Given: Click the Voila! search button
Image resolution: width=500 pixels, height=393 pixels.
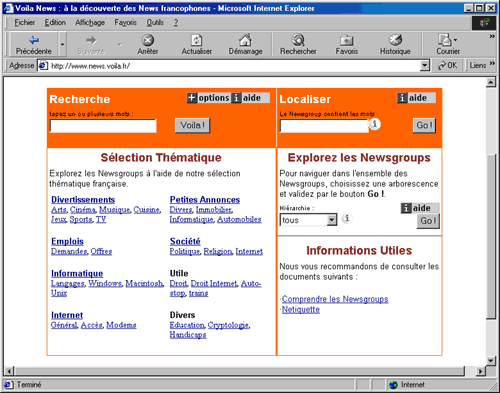Looking at the screenshot, I should [x=192, y=125].
